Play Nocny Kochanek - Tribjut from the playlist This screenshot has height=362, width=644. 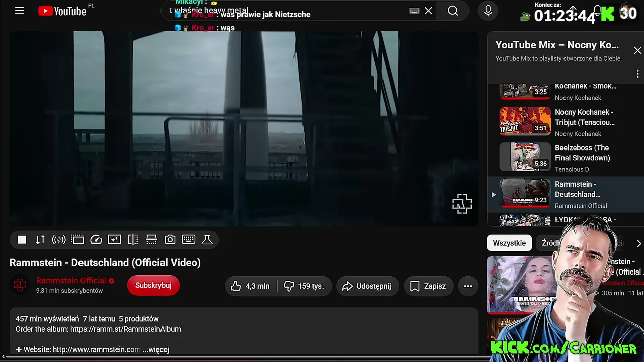click(x=566, y=122)
